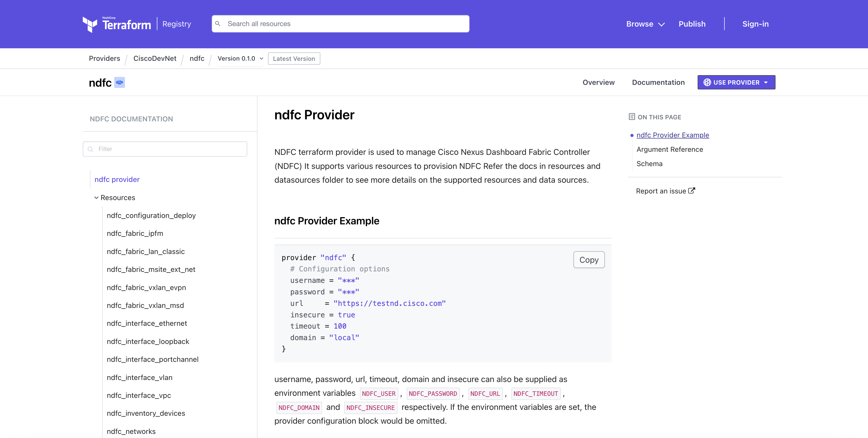Image resolution: width=868 pixels, height=438 pixels.
Task: Click the Latest Version button
Action: [x=294, y=59]
